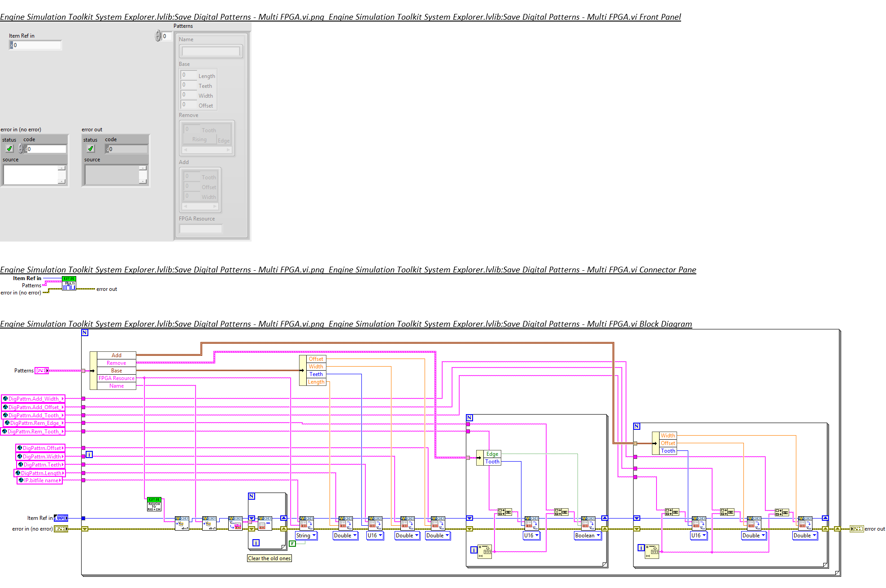Toggle error out status indicator
This screenshot has height=588, width=886.
point(91,148)
